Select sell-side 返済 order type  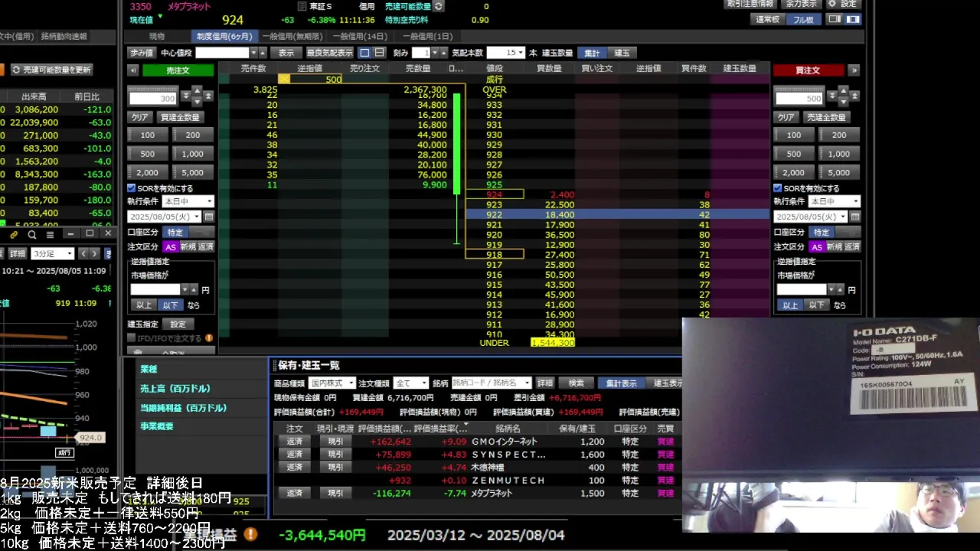[x=206, y=247]
